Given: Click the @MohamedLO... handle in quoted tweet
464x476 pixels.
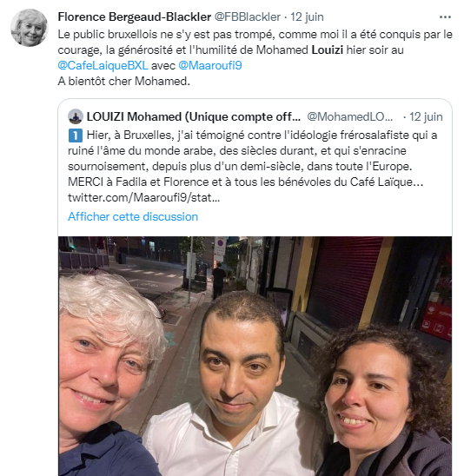Looking at the screenshot, I should (350, 116).
